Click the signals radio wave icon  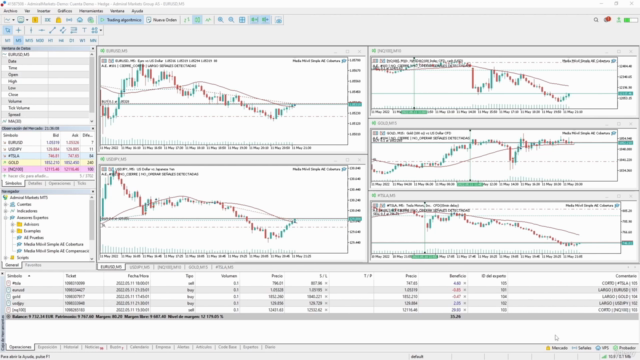click(69, 20)
